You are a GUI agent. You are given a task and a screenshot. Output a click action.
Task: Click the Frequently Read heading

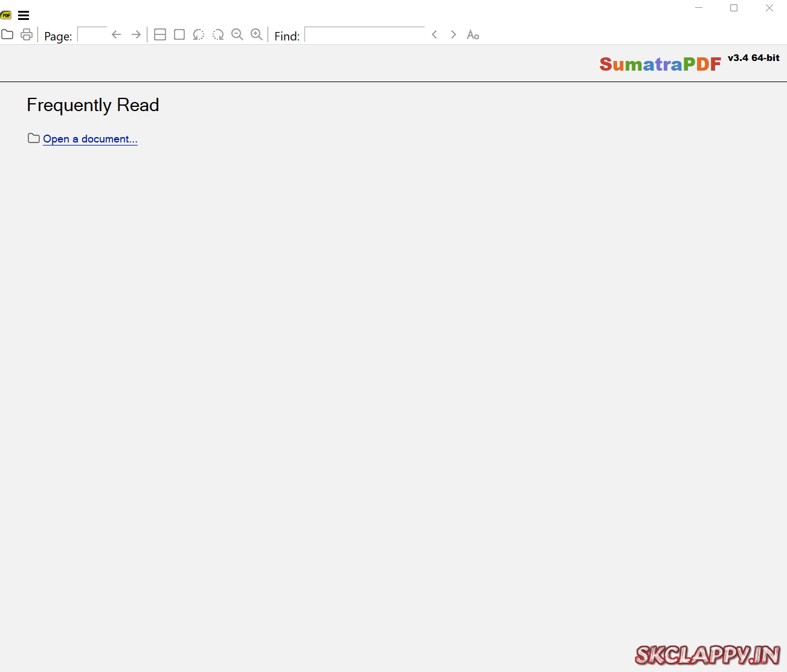[93, 105]
